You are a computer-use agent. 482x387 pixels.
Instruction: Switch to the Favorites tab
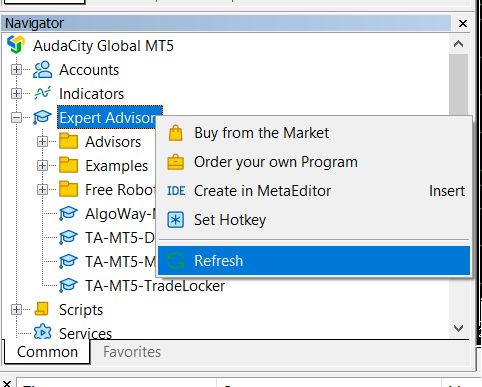pyautogui.click(x=132, y=352)
